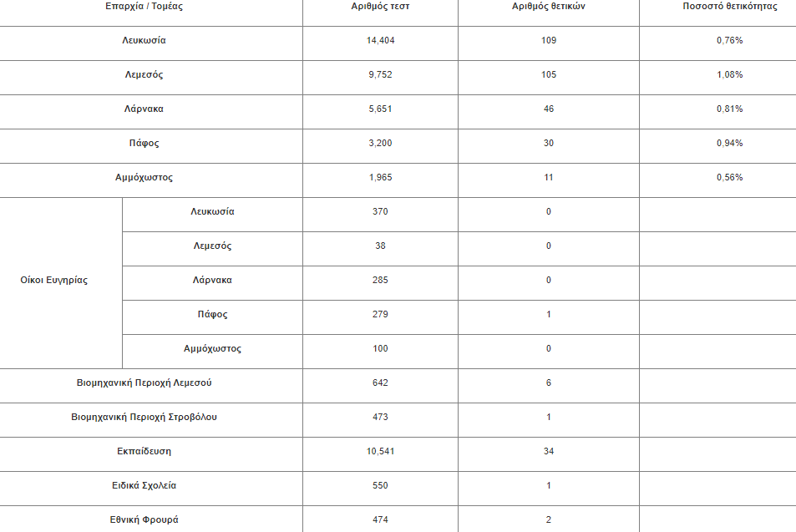The height and width of the screenshot is (532, 796).
Task: Select the 279 tests cell for Πάφος
Action: (x=380, y=314)
